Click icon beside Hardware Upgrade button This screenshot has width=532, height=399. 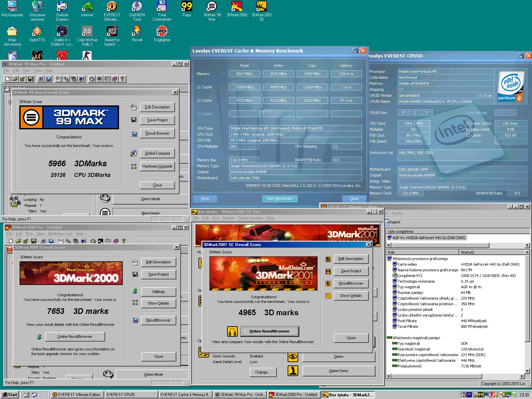[134, 166]
